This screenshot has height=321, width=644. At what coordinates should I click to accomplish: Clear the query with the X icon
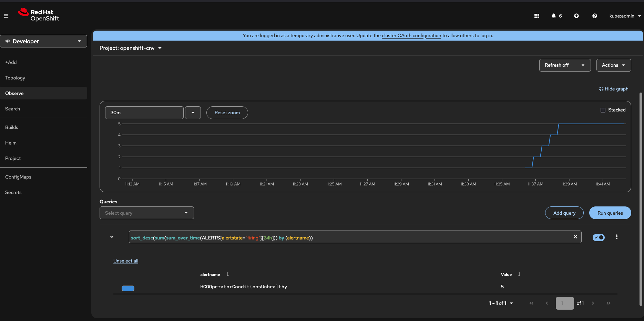coord(575,237)
